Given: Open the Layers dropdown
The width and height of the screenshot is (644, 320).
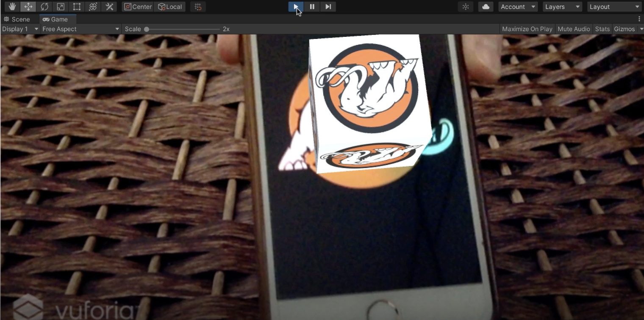Looking at the screenshot, I should (x=562, y=7).
